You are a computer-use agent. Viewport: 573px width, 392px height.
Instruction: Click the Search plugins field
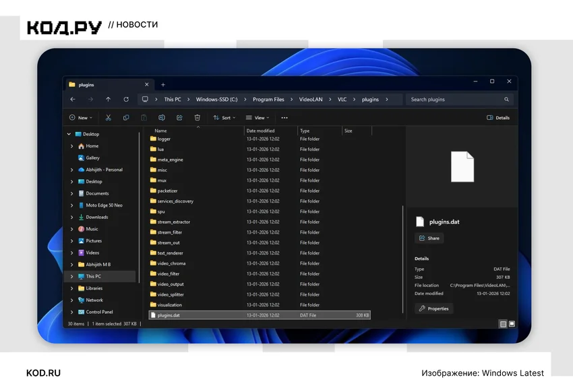click(x=459, y=99)
